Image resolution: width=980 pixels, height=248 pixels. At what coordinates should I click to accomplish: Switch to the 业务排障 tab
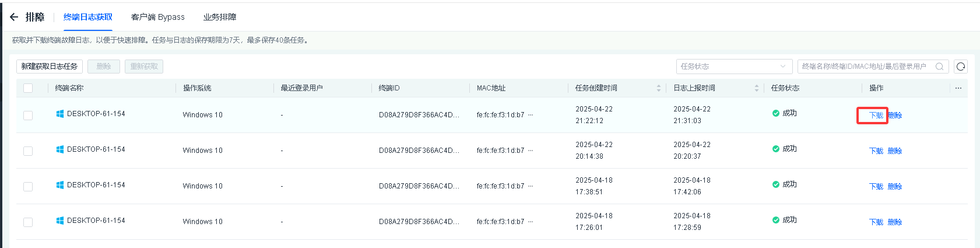click(220, 17)
